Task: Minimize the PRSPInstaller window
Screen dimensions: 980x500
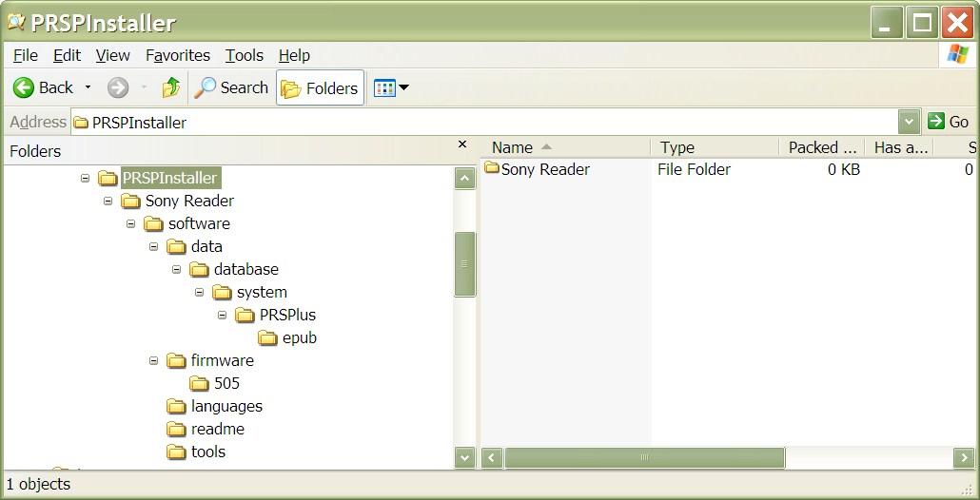Action: click(886, 23)
